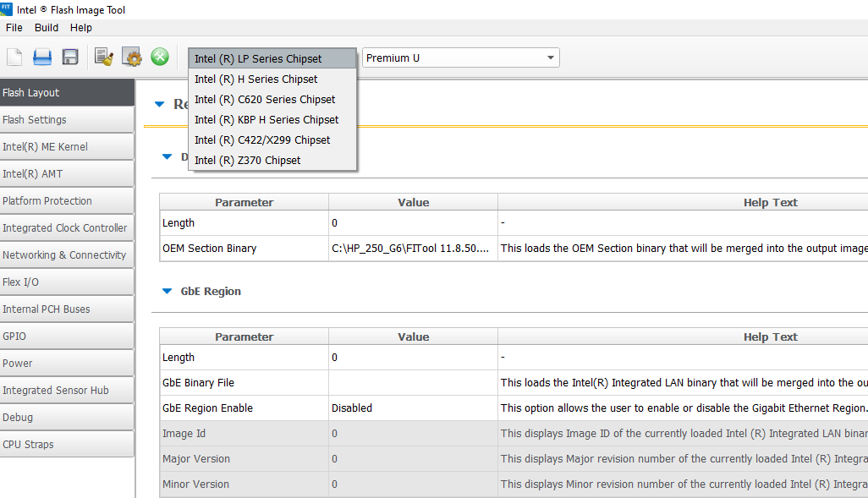Choose Intel (R) C422/X299 Chipset

tap(272, 140)
